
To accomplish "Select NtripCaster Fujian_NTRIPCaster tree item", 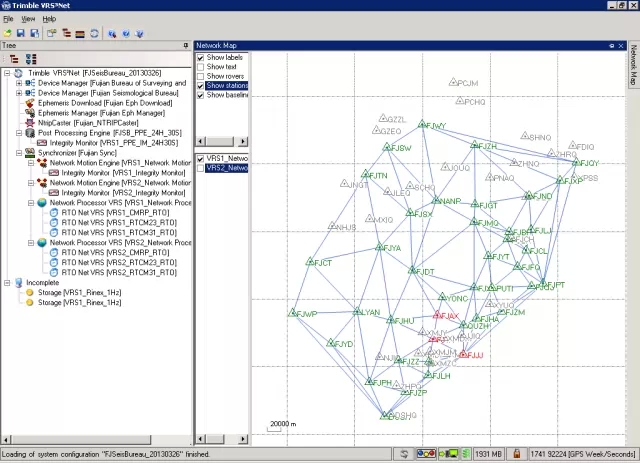I will (88, 123).
